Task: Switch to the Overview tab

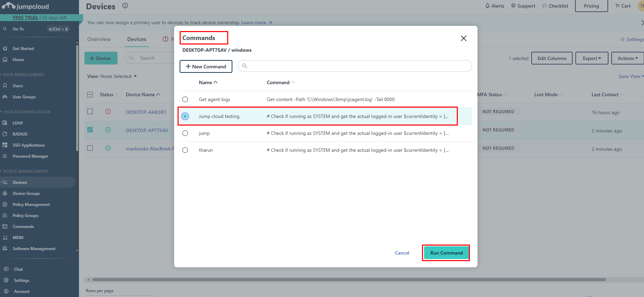Action: click(99, 39)
